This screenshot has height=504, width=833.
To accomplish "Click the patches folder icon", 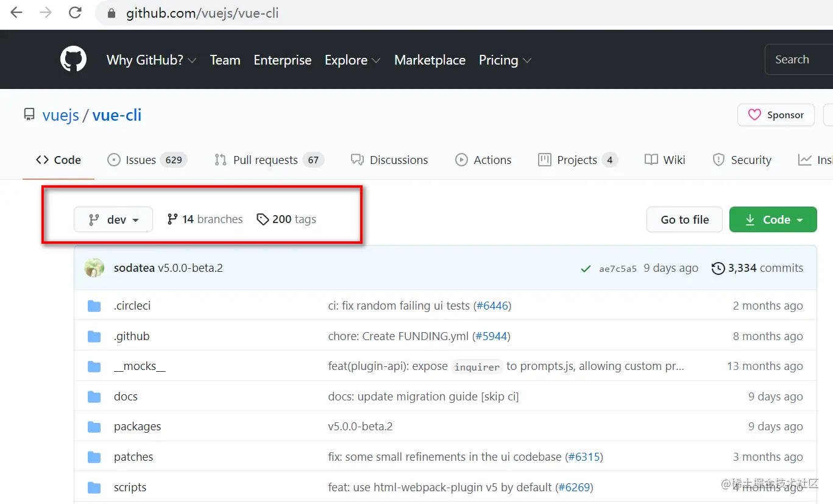I will [x=94, y=457].
